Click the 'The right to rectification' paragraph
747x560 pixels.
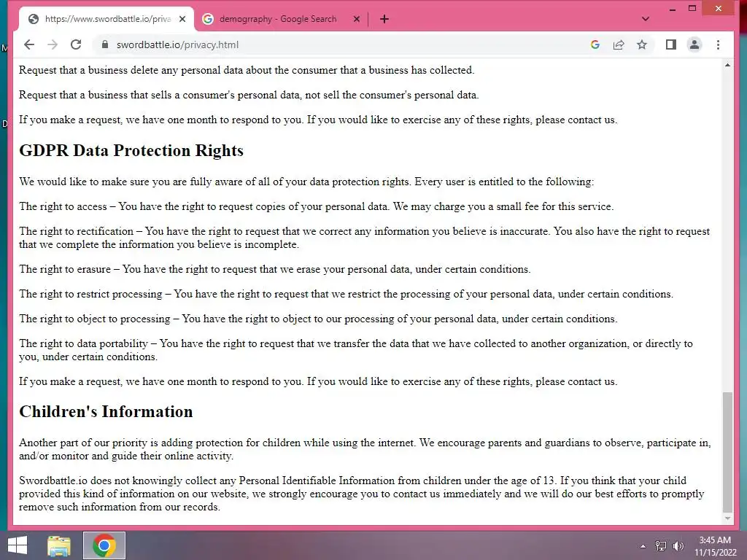(x=365, y=238)
